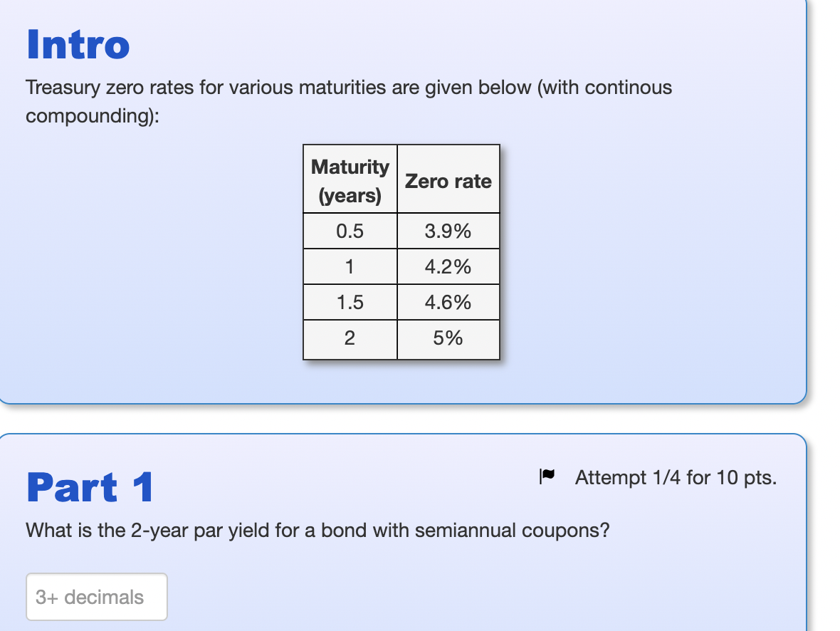The image size is (840, 631).
Task: Click the Zero rate column header
Action: tap(448, 180)
